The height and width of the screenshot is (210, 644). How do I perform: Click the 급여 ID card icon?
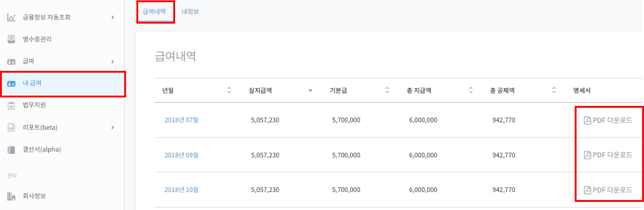tap(11, 62)
